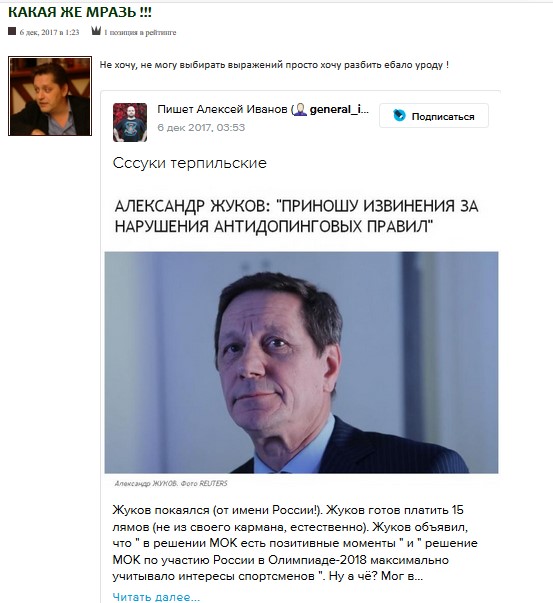Click the photo caption Александр ЖУКОВ. Фото REUTERS
553x603 pixels.
pyautogui.click(x=171, y=483)
